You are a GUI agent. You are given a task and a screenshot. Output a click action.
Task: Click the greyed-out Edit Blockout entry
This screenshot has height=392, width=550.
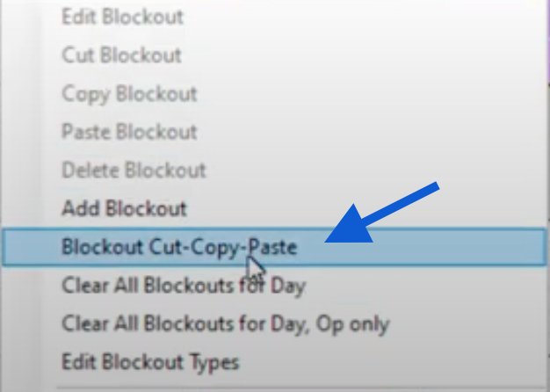(x=122, y=17)
